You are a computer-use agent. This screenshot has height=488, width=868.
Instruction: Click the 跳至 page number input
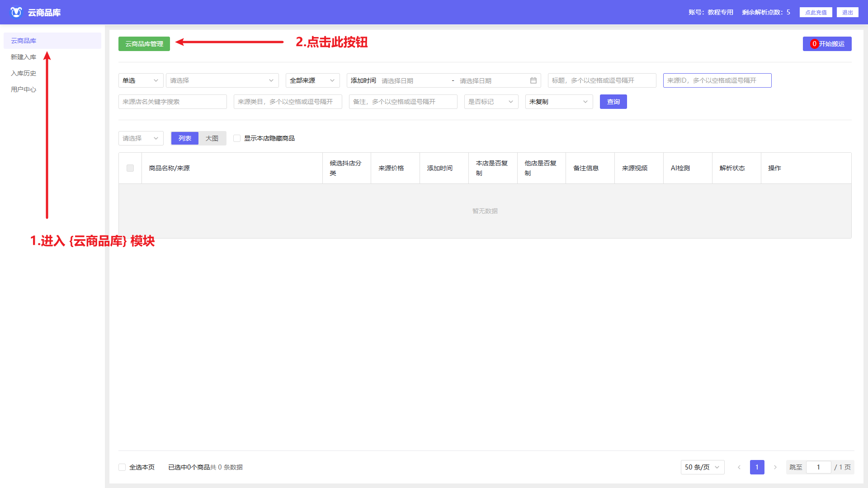click(818, 467)
